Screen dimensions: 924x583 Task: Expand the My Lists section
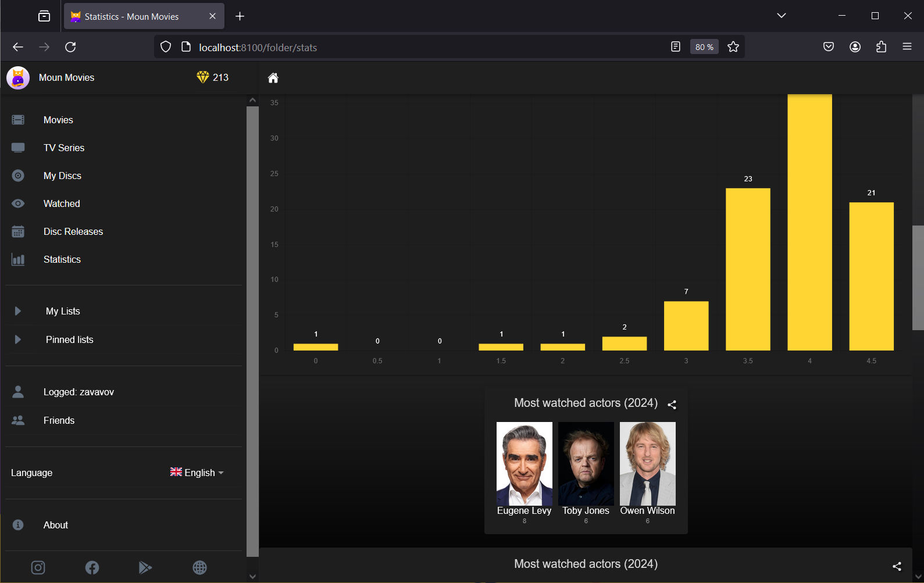point(18,311)
